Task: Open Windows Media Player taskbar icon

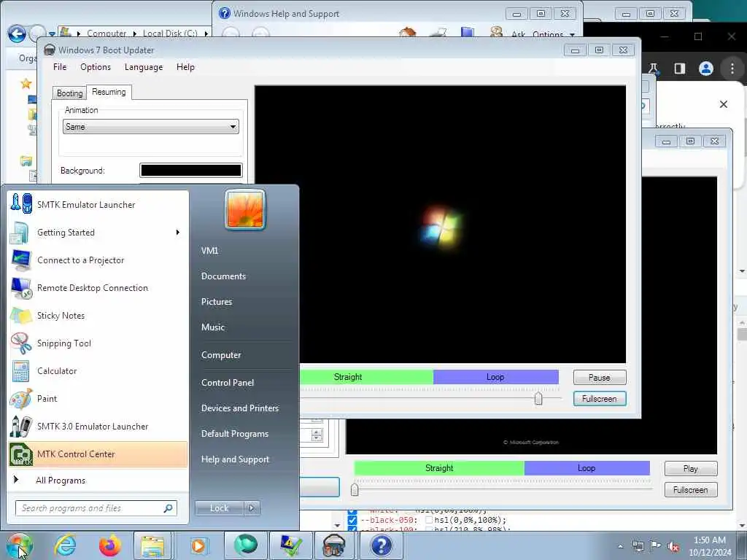Action: coord(198,545)
